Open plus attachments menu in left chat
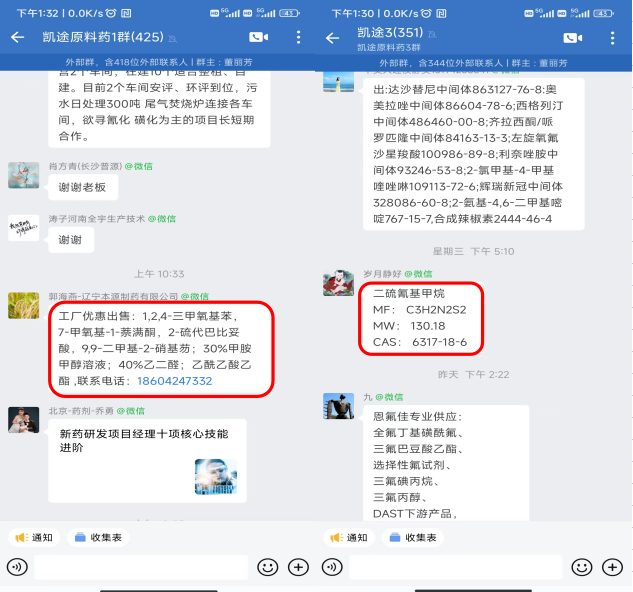Viewport: 633px width, 592px height. point(298,567)
